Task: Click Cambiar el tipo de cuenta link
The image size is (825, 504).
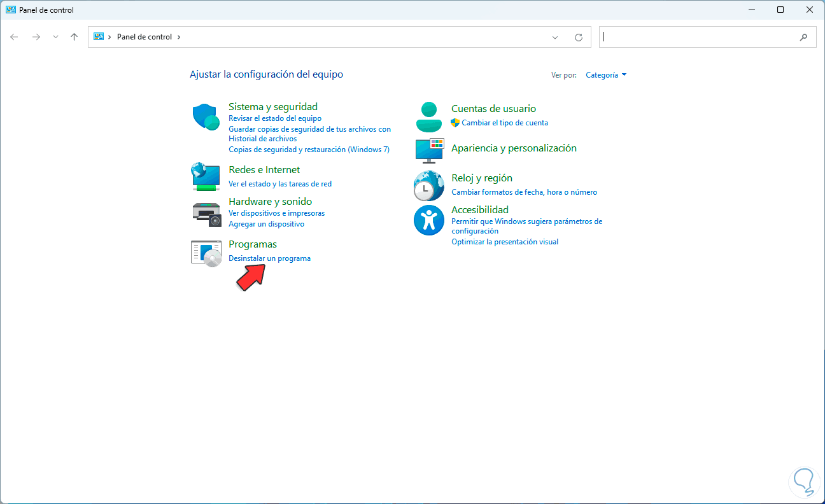Action: [505, 123]
